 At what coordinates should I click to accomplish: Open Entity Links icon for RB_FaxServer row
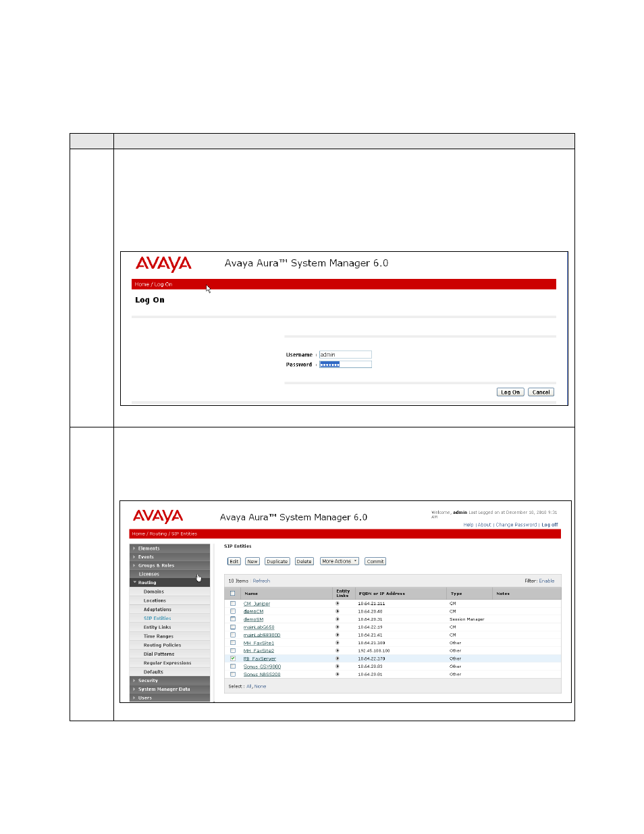(x=338, y=658)
